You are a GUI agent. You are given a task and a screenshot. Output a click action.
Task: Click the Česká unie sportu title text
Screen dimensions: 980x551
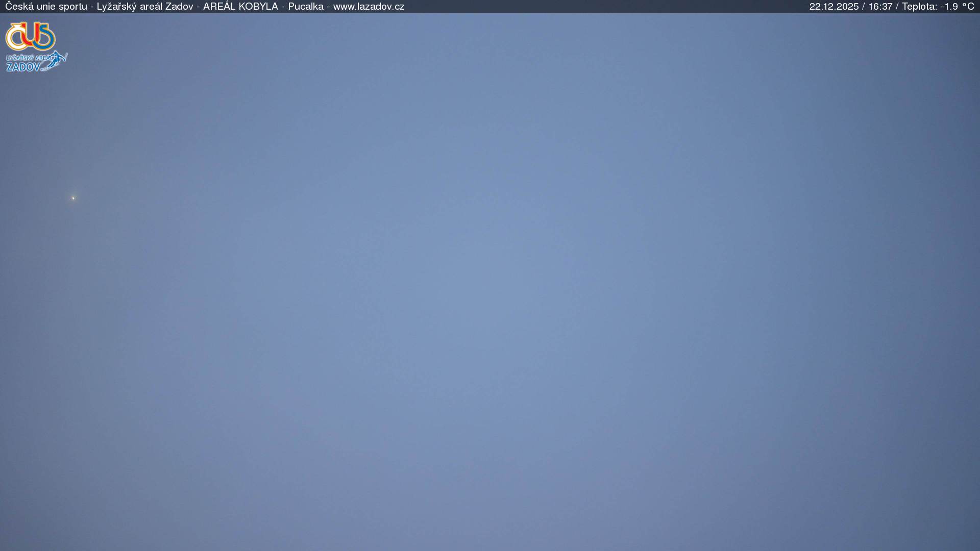[x=46, y=7]
